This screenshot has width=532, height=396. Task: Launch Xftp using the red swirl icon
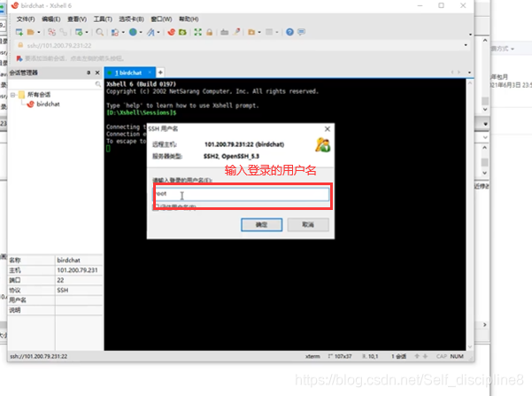click(x=172, y=32)
